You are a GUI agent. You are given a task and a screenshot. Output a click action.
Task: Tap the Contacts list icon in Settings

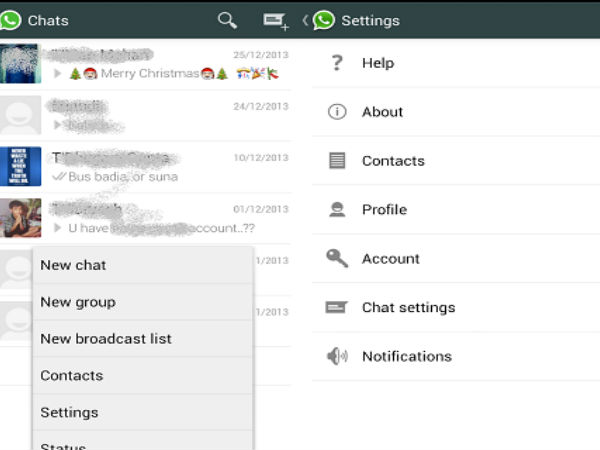click(337, 161)
